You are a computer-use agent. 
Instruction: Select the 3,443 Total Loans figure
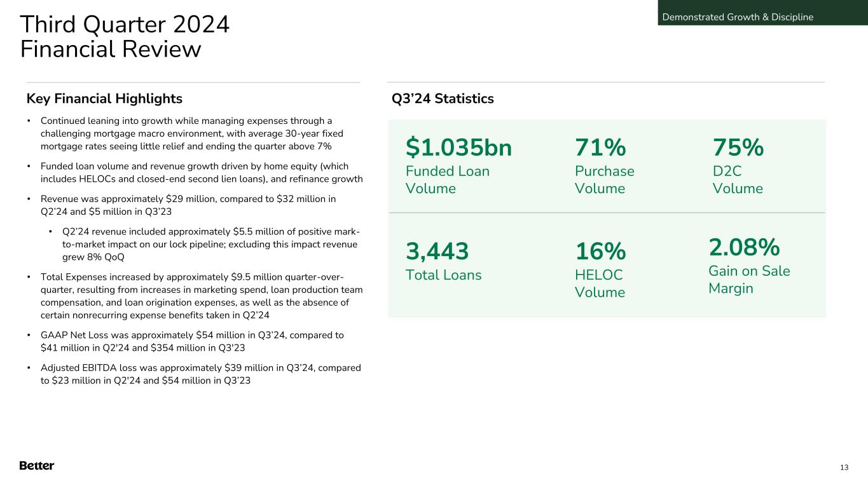tap(437, 252)
